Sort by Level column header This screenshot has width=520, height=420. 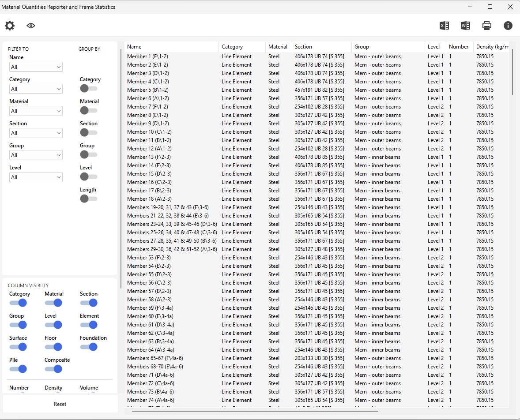pos(435,47)
